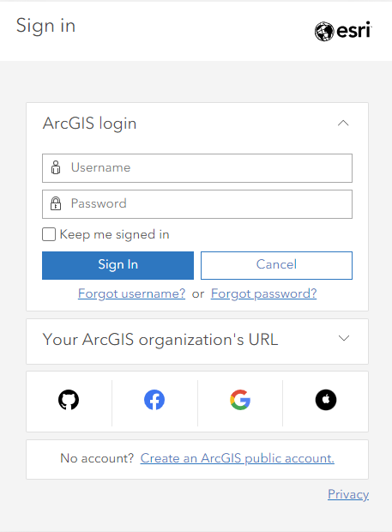Image resolution: width=392 pixels, height=532 pixels.
Task: Click the Esri globe logo
Action: pos(324,32)
